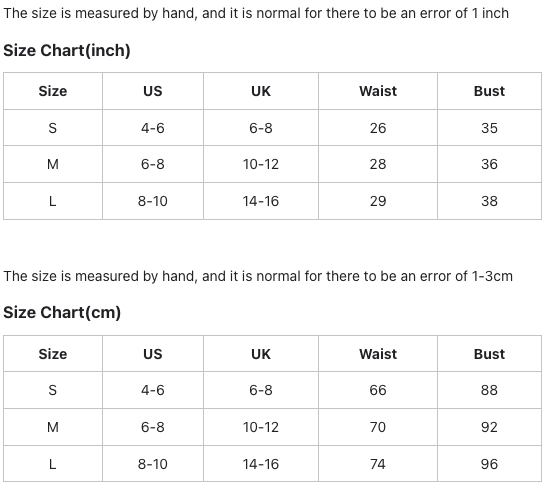Image resolution: width=547 pixels, height=487 pixels.
Task: Click waist value 74 in cm table
Action: coord(378,464)
